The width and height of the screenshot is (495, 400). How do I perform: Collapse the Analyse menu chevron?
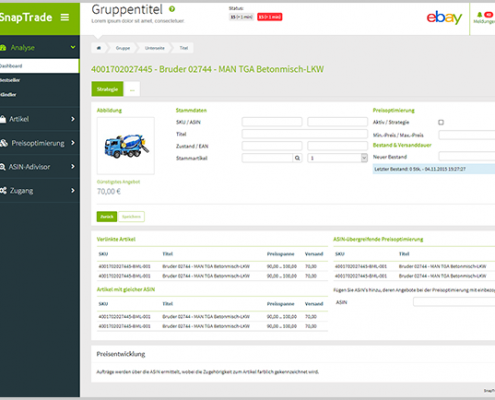[x=73, y=47]
